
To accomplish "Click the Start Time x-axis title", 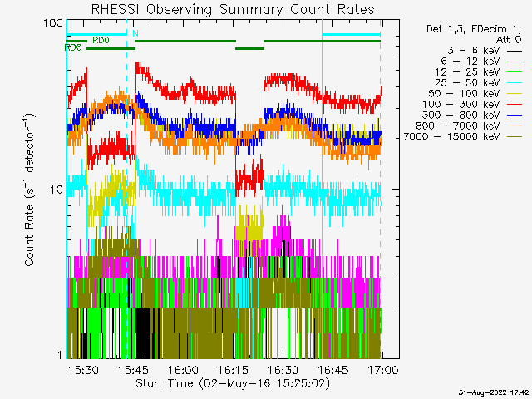I will click(x=233, y=383).
